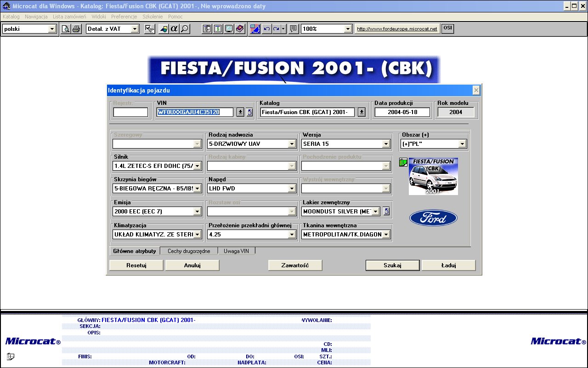
Task: Click the Rok modelu 2004 value
Action: 456,112
